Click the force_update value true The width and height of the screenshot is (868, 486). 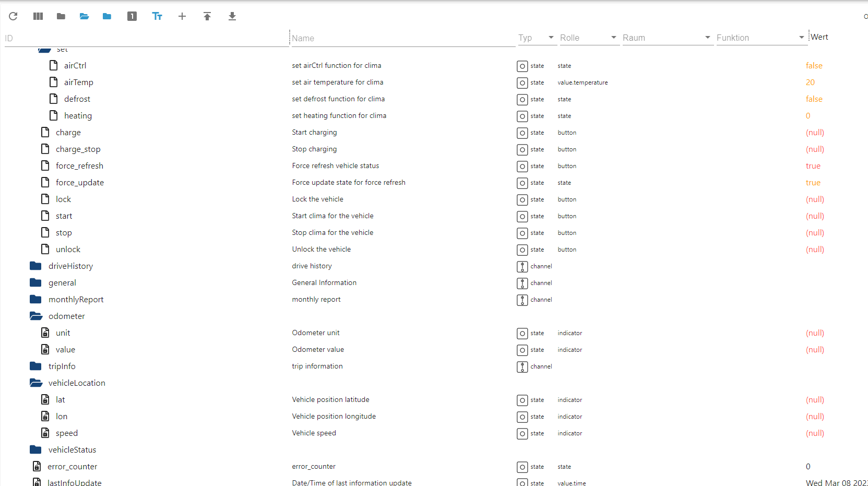[813, 182]
